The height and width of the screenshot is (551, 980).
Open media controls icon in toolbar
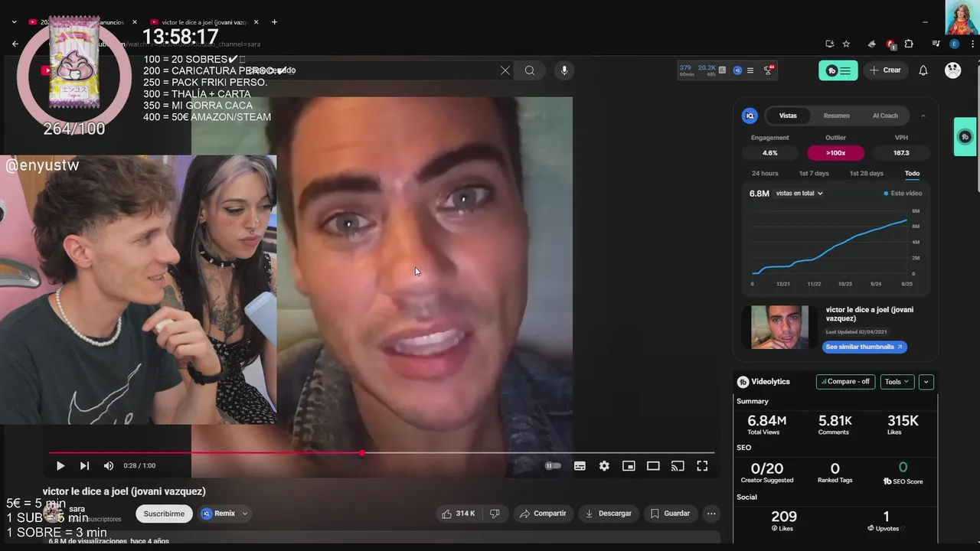point(936,44)
